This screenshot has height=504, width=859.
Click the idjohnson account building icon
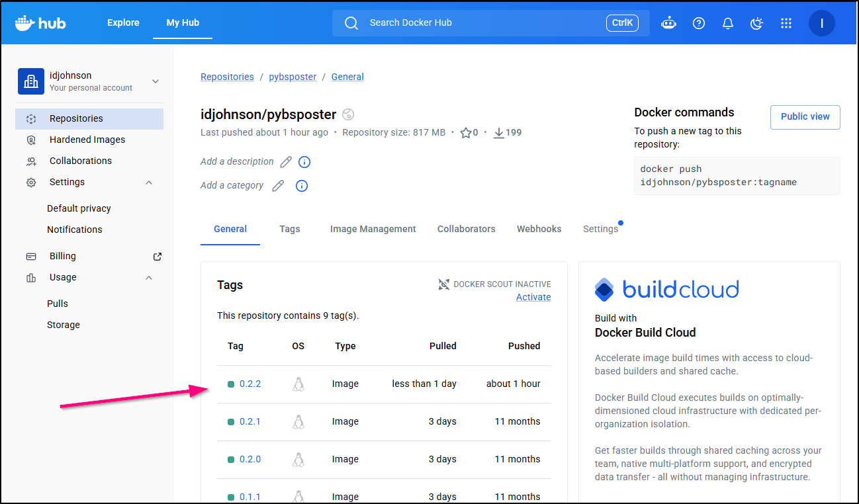31,81
